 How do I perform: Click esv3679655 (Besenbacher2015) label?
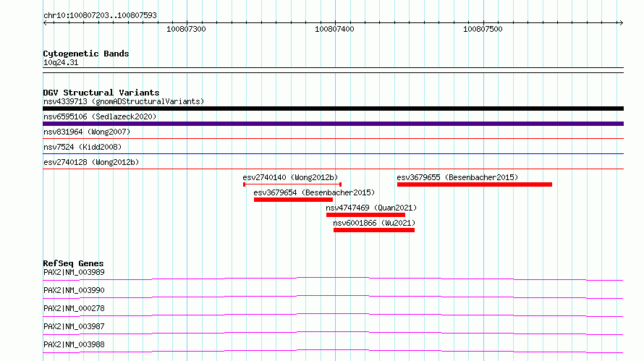[x=457, y=177]
